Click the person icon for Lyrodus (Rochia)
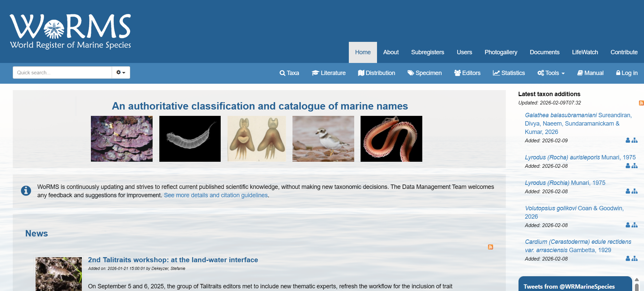This screenshot has width=644, height=291. point(628,191)
